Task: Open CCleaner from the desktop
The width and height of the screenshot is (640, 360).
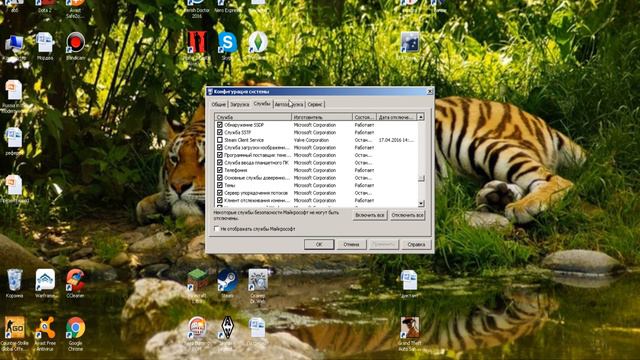Action: [x=76, y=283]
